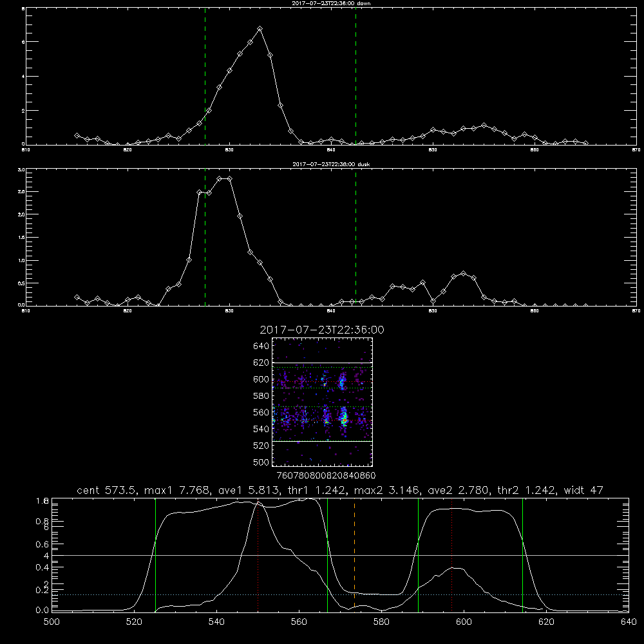Select the 'max2 3.146' value in stats line
This screenshot has width=644, height=644.
coord(387,490)
